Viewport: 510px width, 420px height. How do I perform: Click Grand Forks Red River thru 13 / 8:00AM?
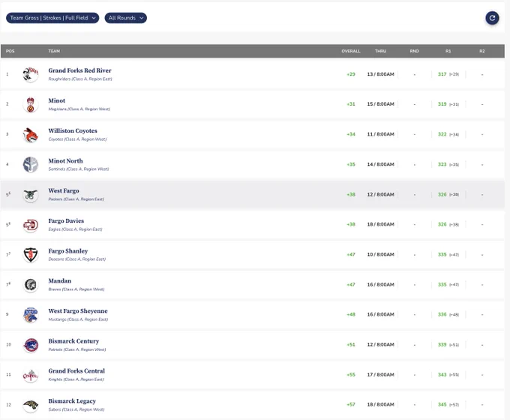[x=380, y=74]
